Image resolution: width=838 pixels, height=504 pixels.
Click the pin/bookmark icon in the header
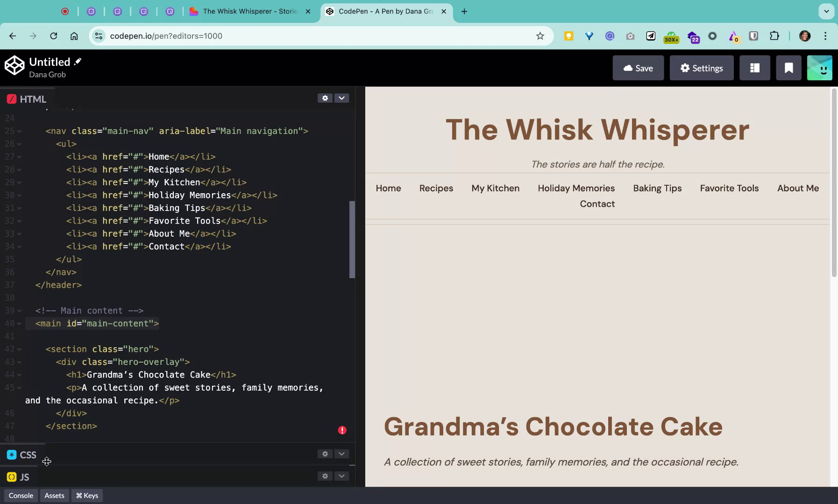[788, 68]
